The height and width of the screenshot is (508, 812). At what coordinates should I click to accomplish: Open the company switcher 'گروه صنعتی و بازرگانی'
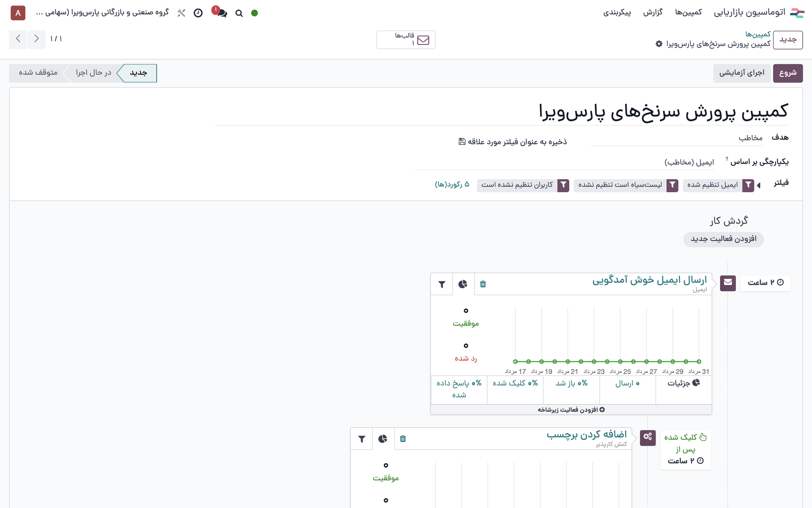(x=102, y=12)
